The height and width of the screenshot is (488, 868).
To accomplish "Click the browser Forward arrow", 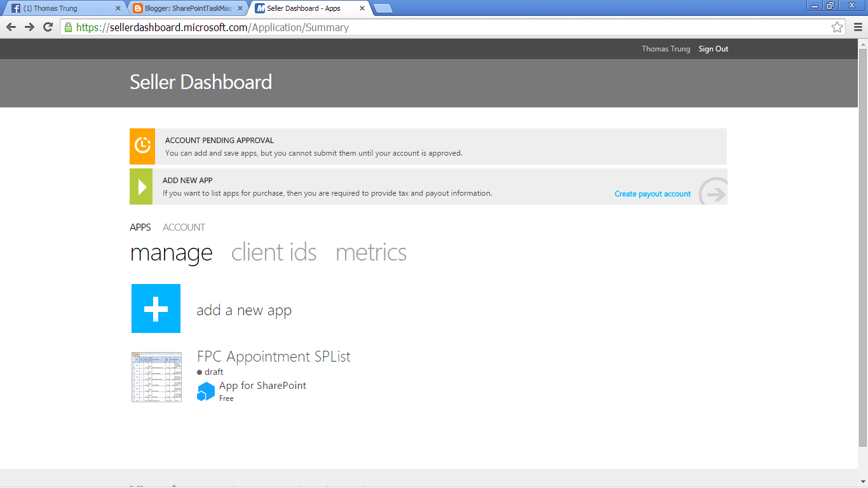I will pos(29,27).
